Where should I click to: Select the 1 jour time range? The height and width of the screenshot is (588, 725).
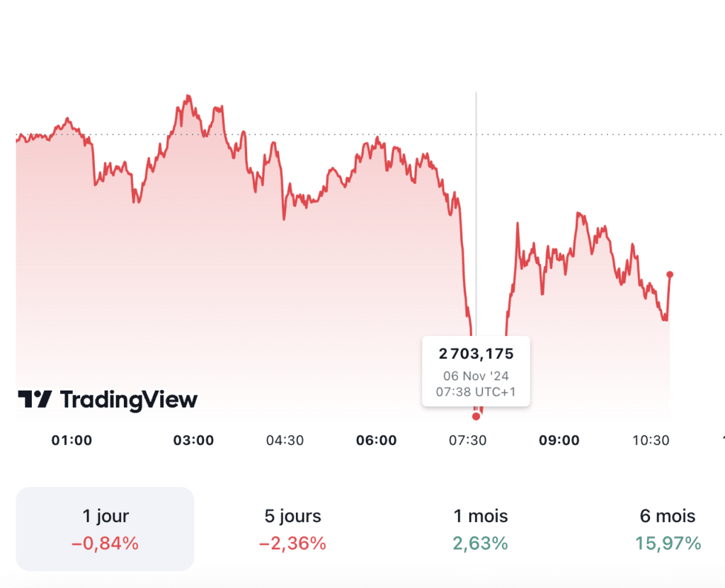pos(105,529)
